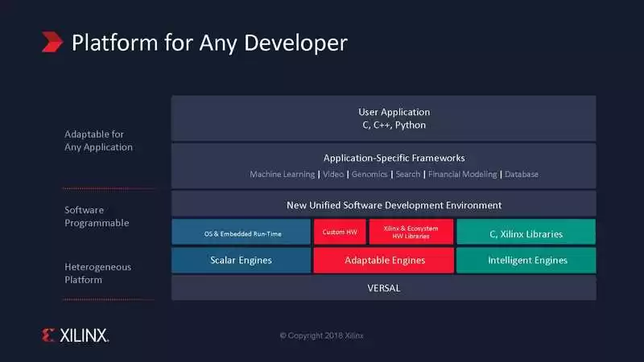The width and height of the screenshot is (644, 362).
Task: Click the Adaptable Engines block
Action: (384, 261)
